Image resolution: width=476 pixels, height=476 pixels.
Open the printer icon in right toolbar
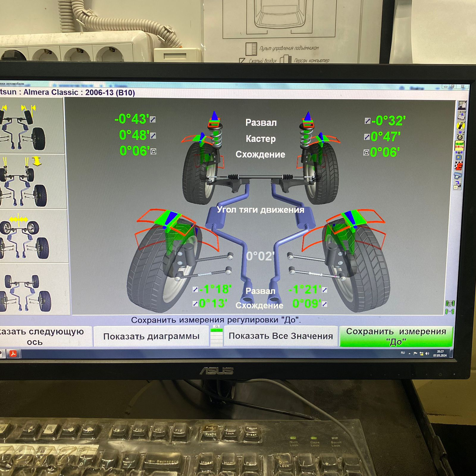click(458, 176)
